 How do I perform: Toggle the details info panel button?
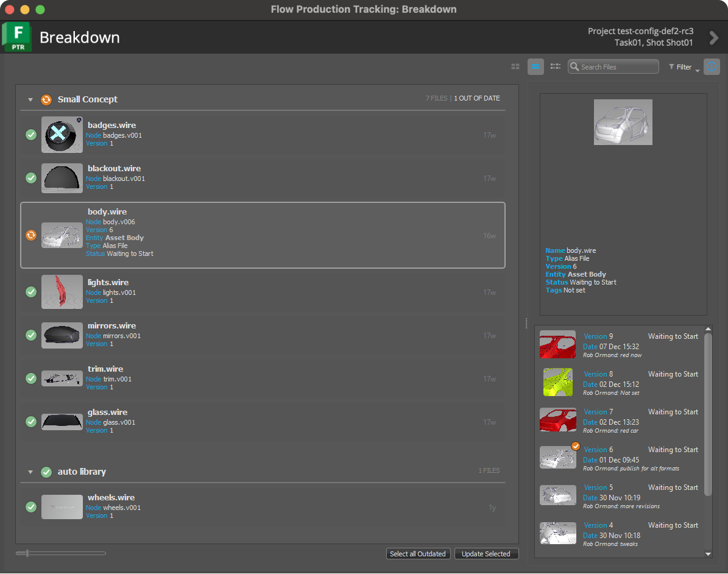point(712,67)
